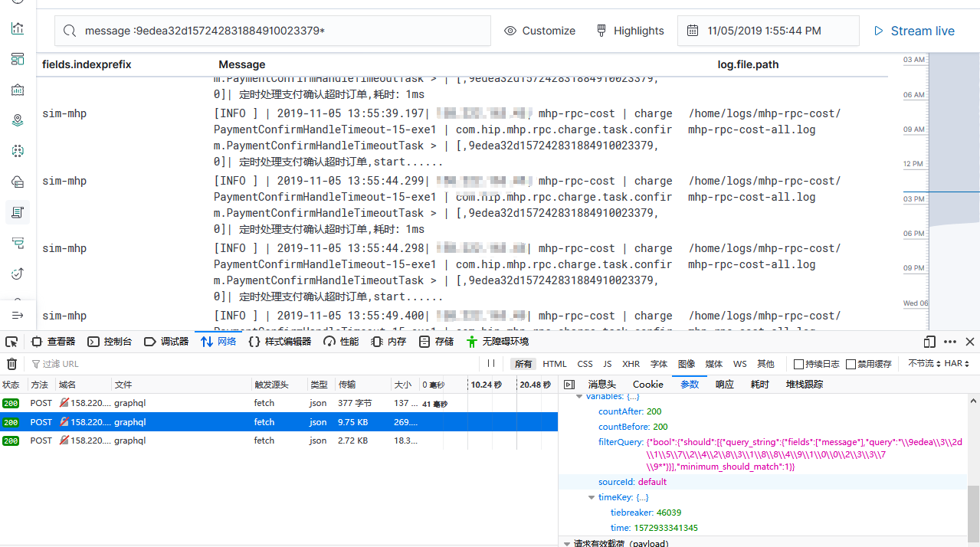Click insecure lock icon in 2.72 KB row
Image resolution: width=980 pixels, height=547 pixels.
click(x=64, y=441)
